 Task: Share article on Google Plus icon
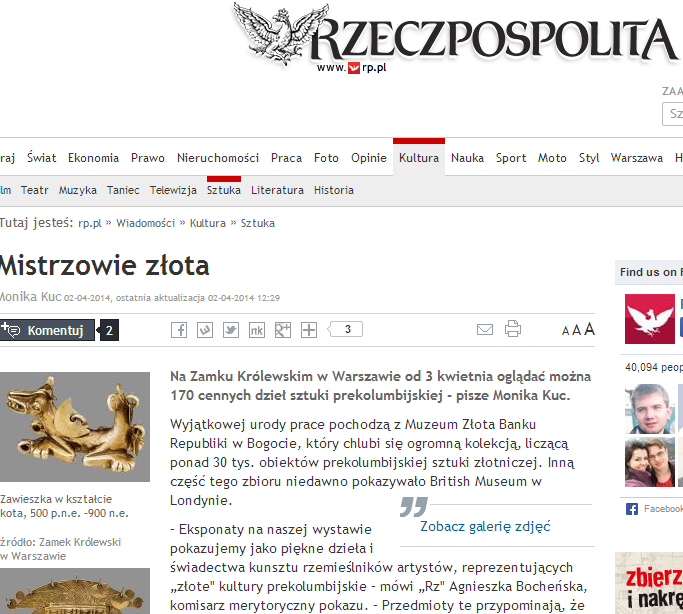pos(283,330)
